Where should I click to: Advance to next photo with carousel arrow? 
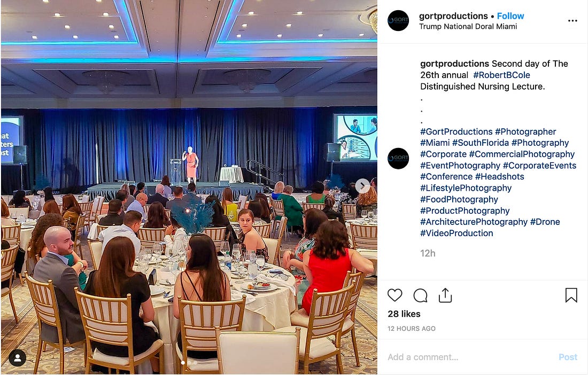(362, 186)
